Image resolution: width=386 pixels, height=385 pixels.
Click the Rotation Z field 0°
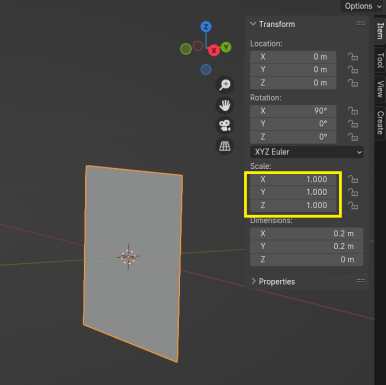coord(293,137)
